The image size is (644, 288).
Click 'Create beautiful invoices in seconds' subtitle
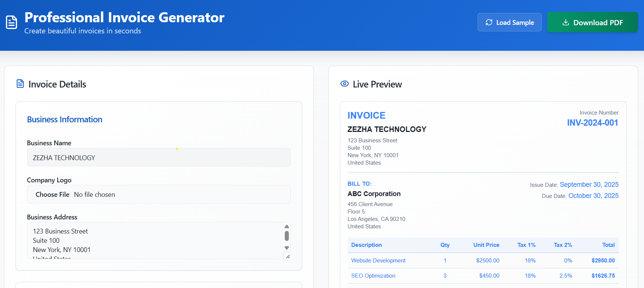click(x=83, y=31)
